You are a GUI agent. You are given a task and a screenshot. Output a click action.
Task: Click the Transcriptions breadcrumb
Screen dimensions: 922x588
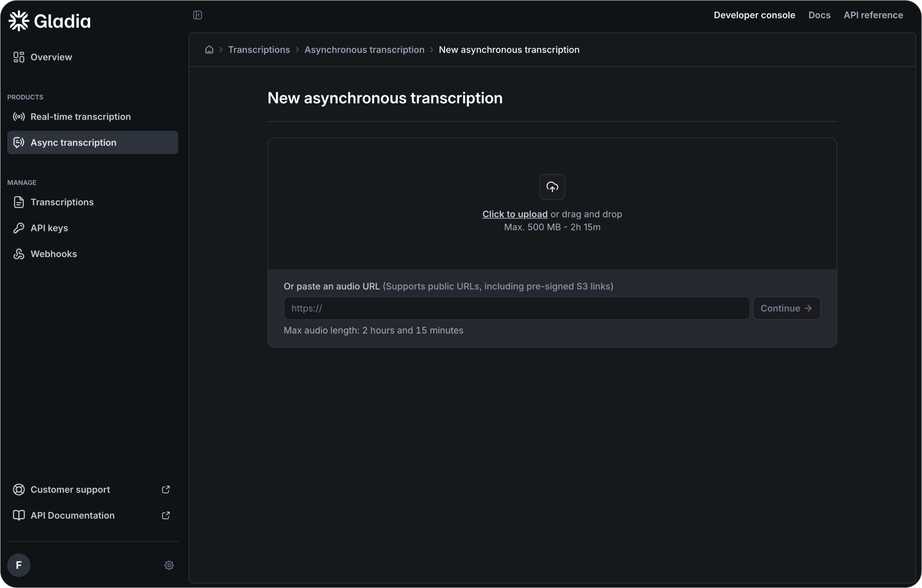tap(259, 50)
